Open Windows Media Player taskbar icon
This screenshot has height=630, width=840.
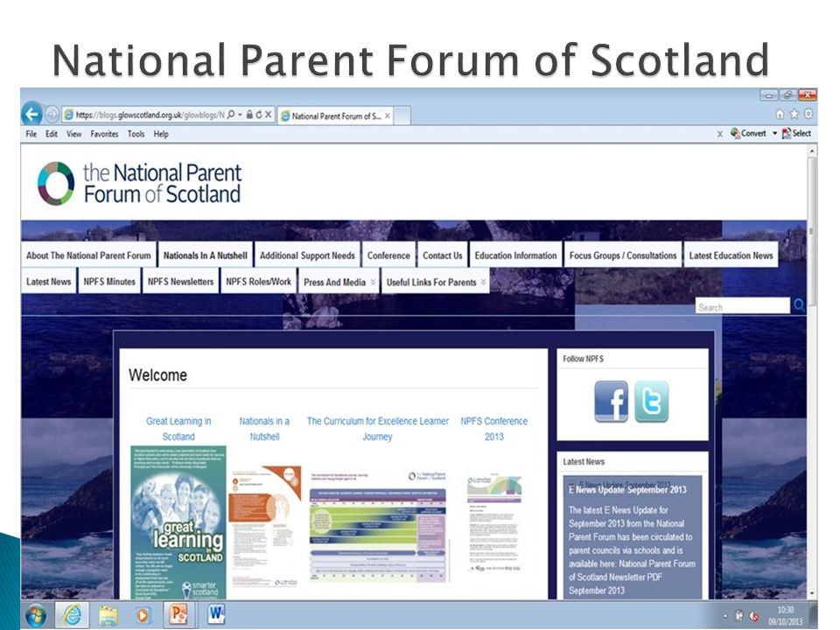[142, 615]
